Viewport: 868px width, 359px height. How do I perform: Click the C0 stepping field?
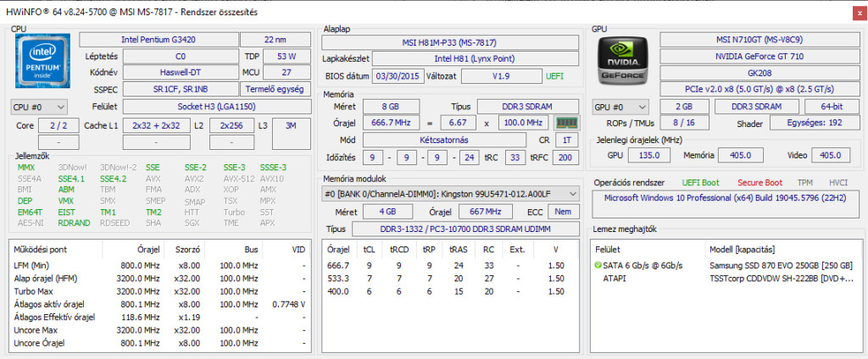181,57
